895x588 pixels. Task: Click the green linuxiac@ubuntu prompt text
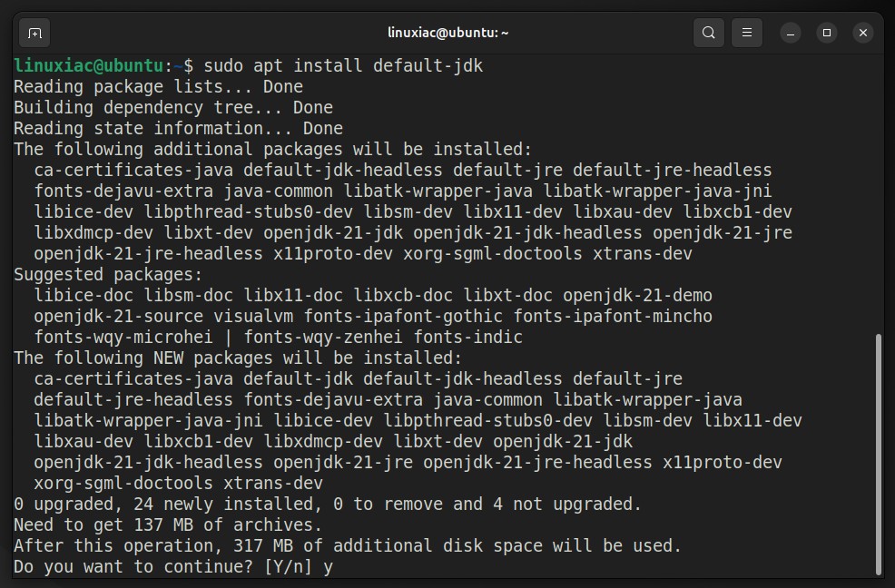click(88, 65)
